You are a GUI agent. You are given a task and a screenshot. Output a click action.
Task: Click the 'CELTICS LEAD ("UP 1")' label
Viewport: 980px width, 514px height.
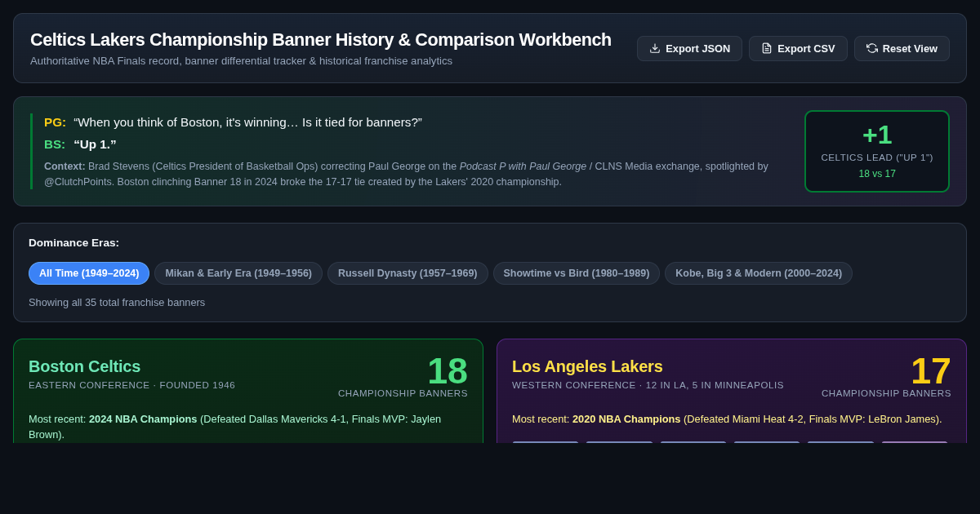pos(877,157)
